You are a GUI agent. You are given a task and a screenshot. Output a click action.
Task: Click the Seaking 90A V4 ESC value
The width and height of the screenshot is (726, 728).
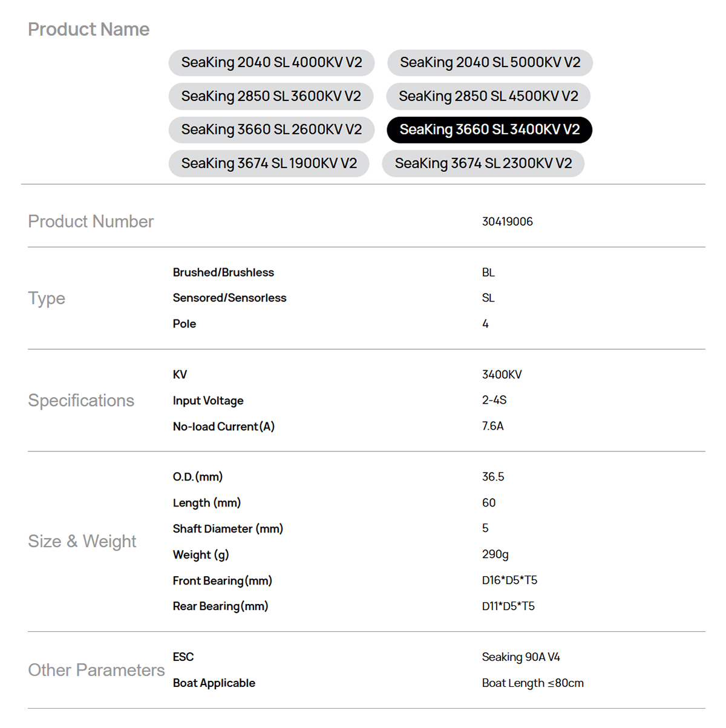[x=521, y=657]
